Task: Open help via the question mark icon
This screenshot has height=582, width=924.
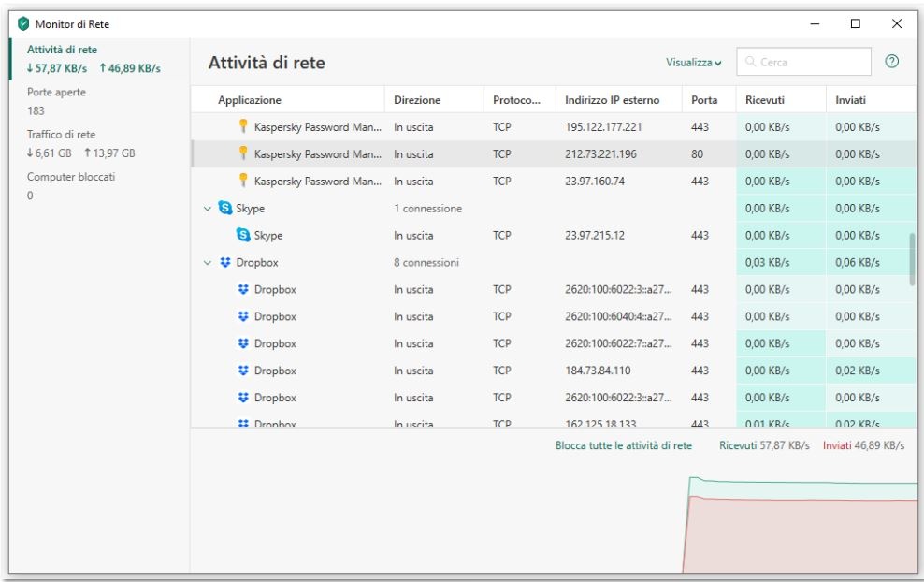Action: click(x=892, y=62)
